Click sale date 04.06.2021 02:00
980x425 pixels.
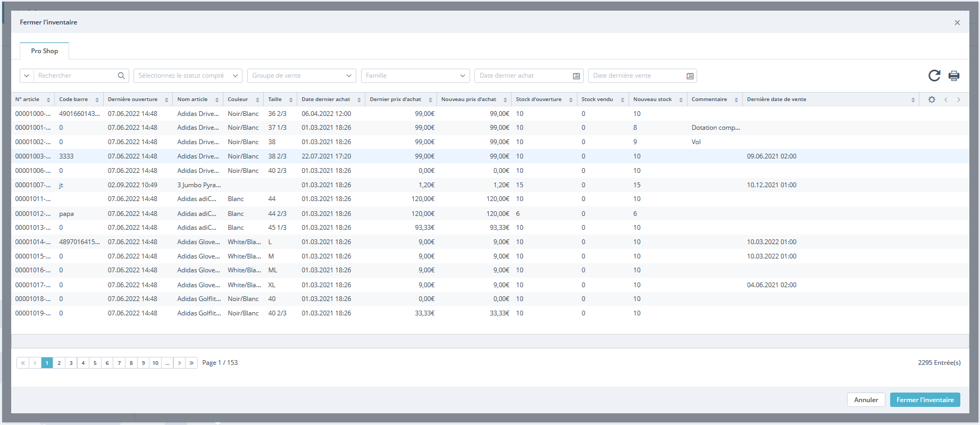click(772, 285)
